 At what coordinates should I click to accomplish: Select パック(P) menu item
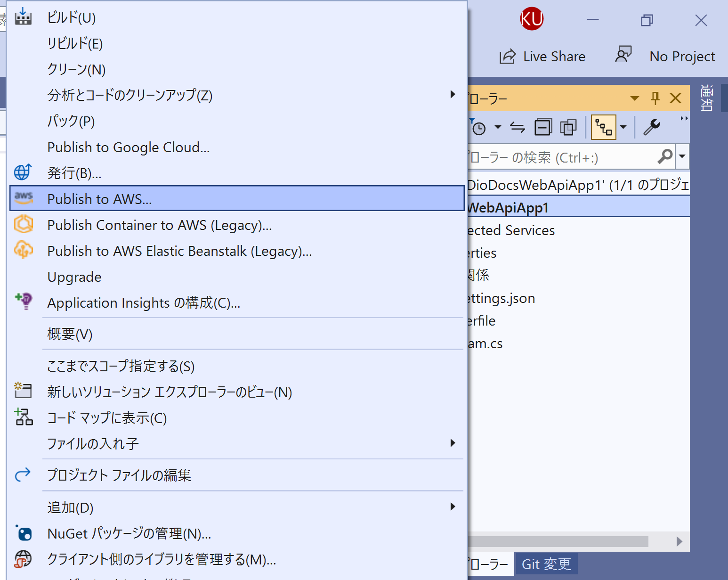(x=237, y=121)
